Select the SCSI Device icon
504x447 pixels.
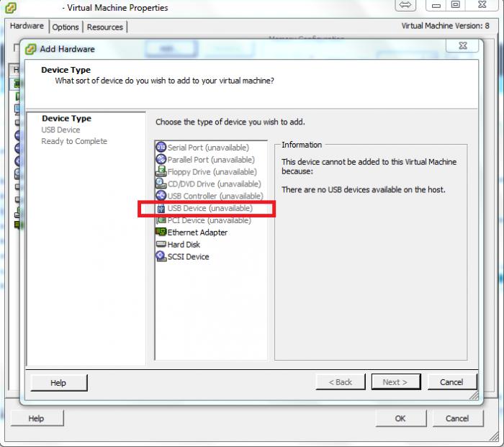(161, 256)
